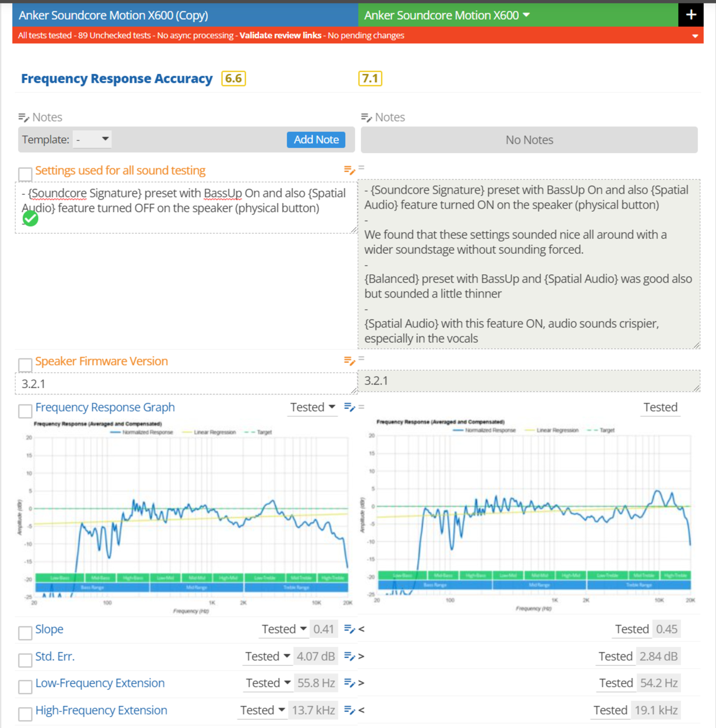
Task: Expand the red status bar arrow
Action: 695,36
